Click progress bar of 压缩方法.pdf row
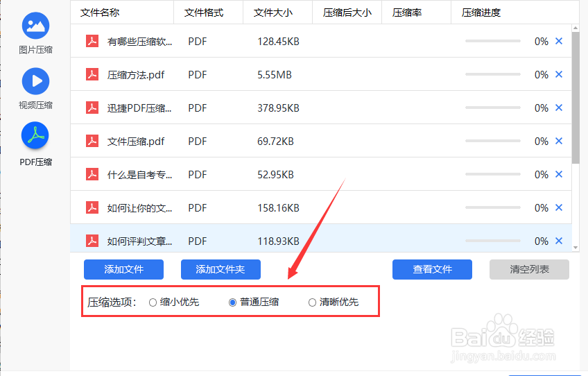This screenshot has width=588, height=376. point(493,74)
